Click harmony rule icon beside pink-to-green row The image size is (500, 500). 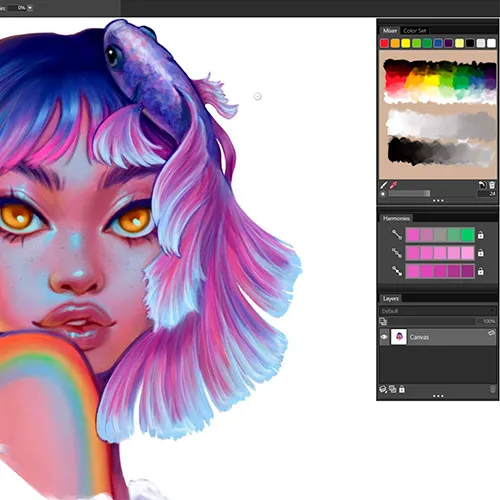[x=397, y=235]
